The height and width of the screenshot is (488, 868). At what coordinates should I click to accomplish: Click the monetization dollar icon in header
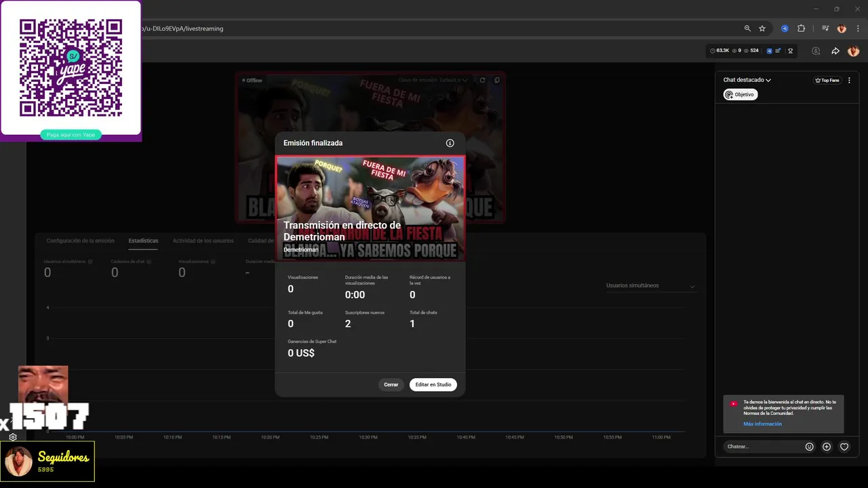pos(816,51)
